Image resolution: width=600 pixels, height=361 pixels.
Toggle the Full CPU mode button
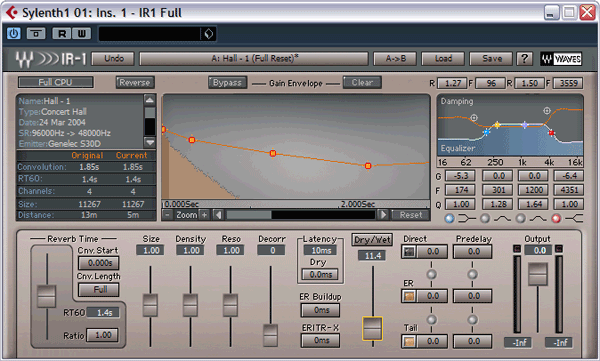tap(55, 82)
